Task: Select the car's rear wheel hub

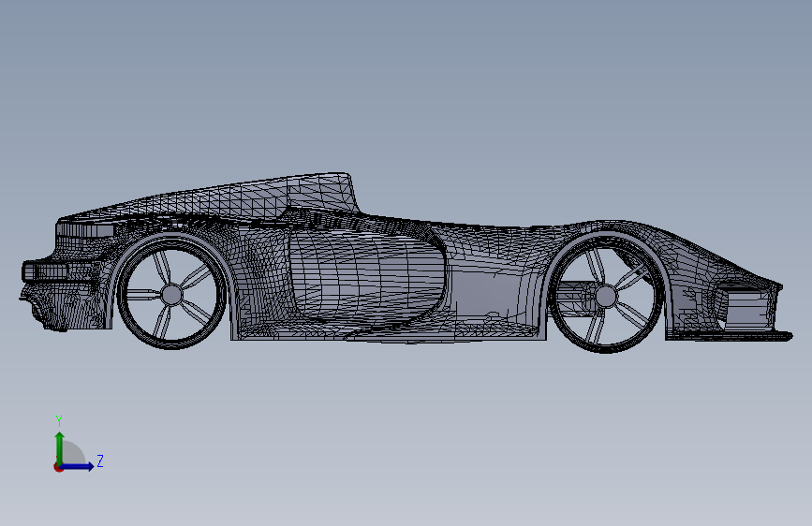Action: pos(171,295)
